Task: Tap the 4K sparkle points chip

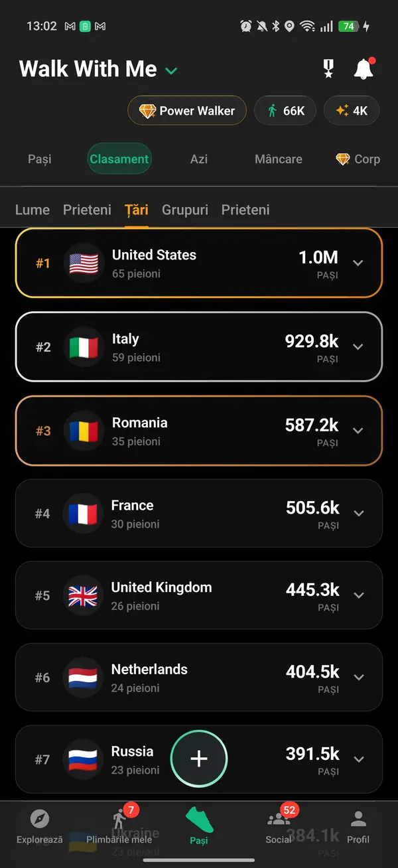Action: pyautogui.click(x=352, y=111)
